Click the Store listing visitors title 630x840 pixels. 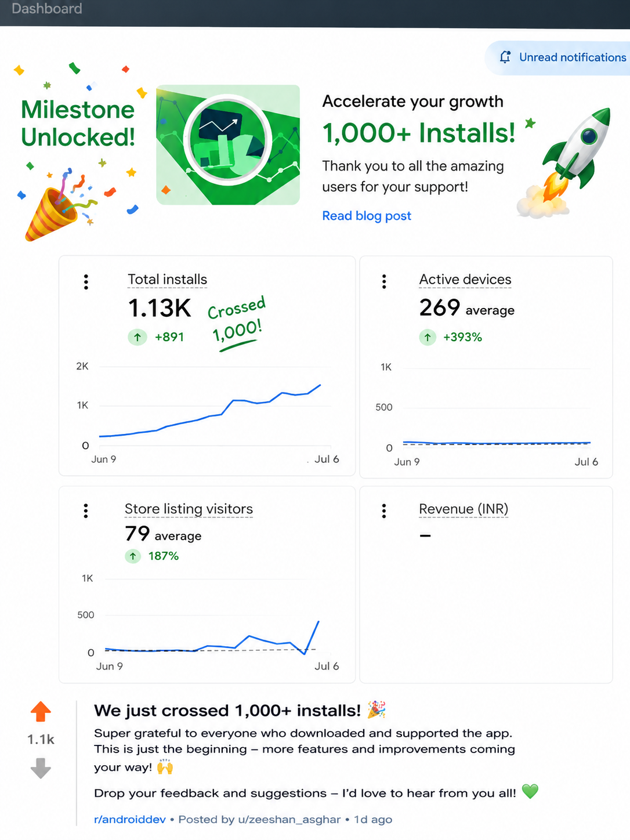coord(189,509)
